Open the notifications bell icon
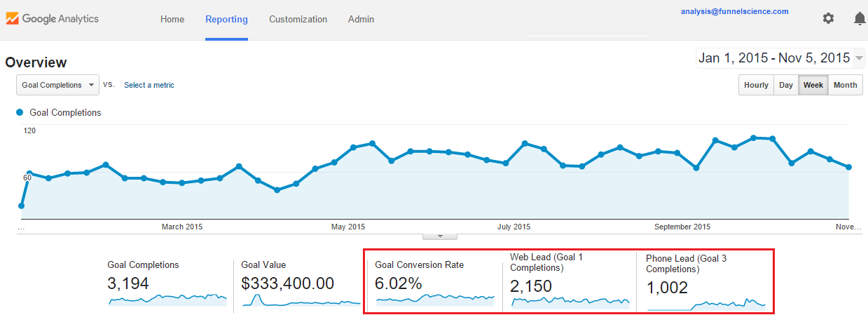 click(860, 19)
